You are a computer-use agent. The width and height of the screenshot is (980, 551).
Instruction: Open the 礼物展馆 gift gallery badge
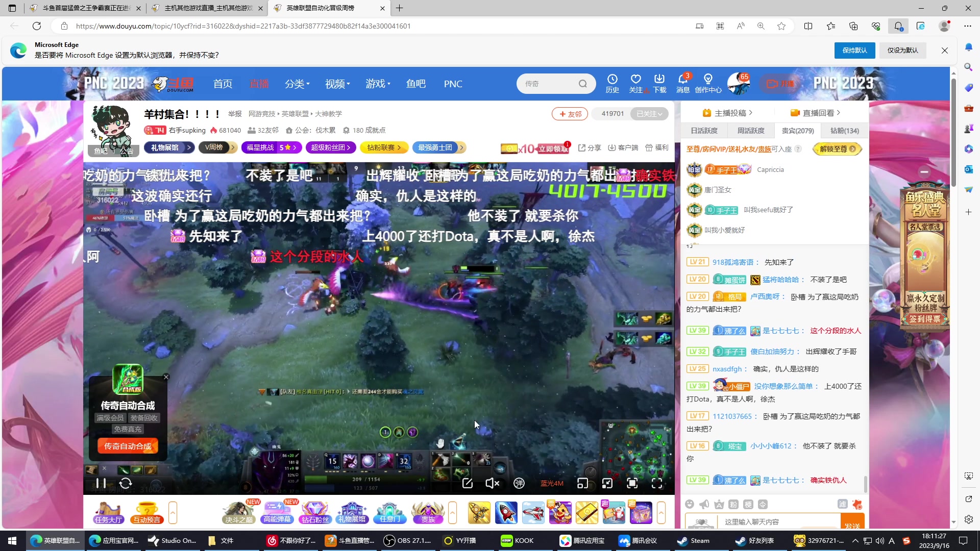169,147
